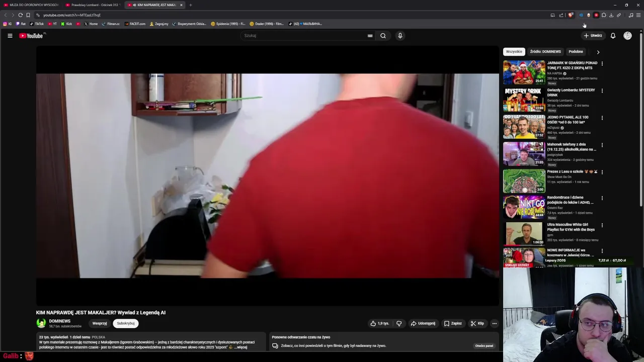Open Prezes z Lasu o szkole thumbnail
Viewport: 644px width, 362px height.
pyautogui.click(x=524, y=181)
